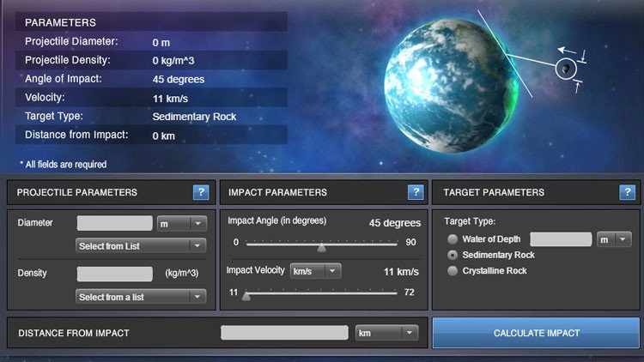The height and width of the screenshot is (362, 644).
Task: Click the Impact Angle slider handle
Action: click(322, 246)
